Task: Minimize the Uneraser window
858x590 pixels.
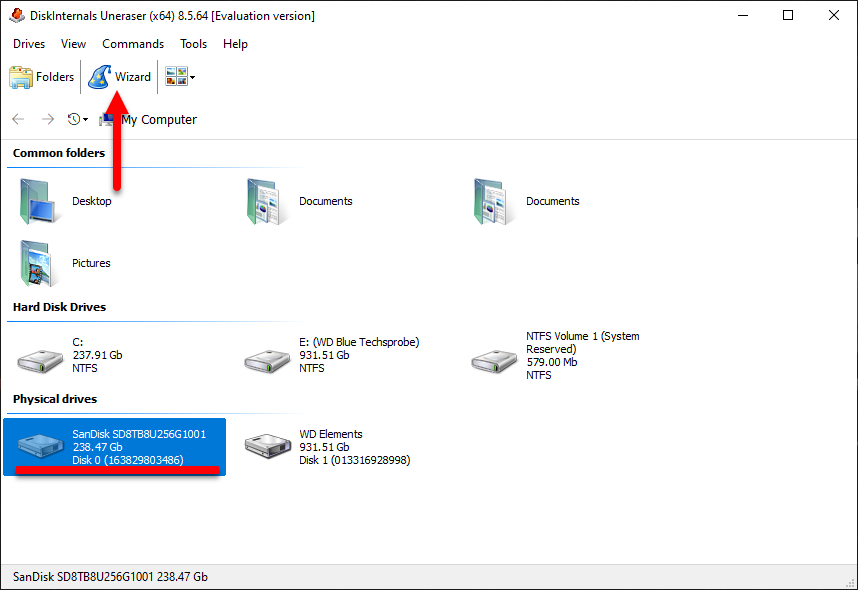Action: pyautogui.click(x=743, y=15)
